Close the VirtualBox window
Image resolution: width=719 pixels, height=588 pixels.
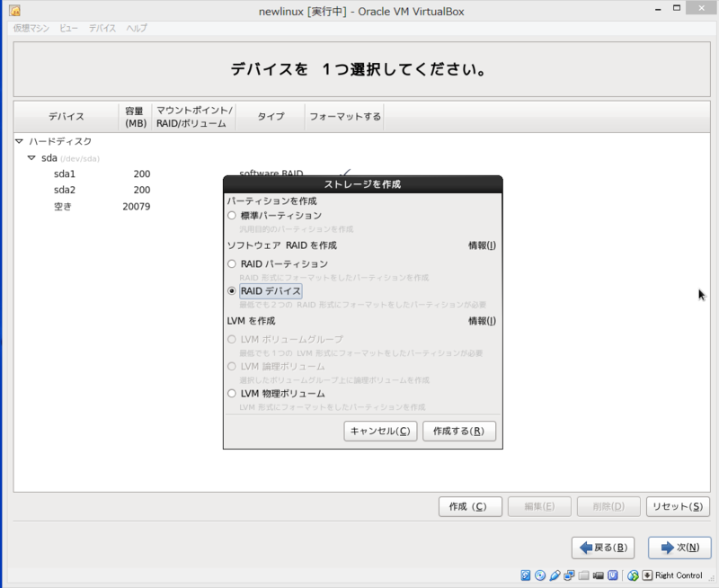pos(702,8)
